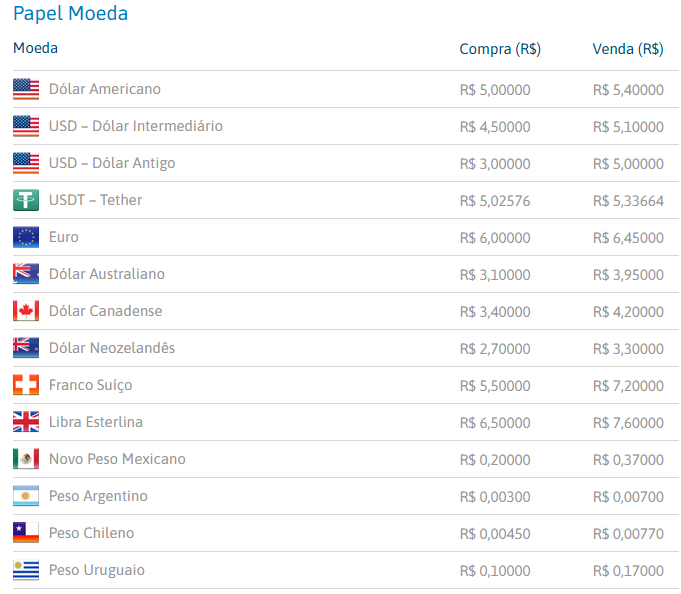Screen dimensions: 681x594
Task: Click the Peso Uruguaio flag icon
Action: pos(26,570)
